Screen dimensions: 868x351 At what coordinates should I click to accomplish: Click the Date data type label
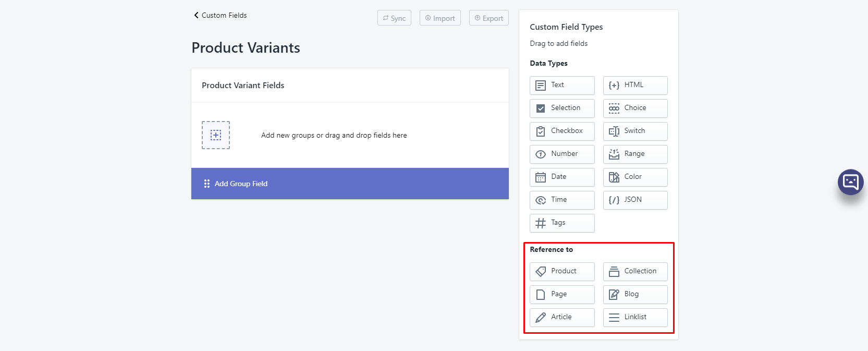558,176
